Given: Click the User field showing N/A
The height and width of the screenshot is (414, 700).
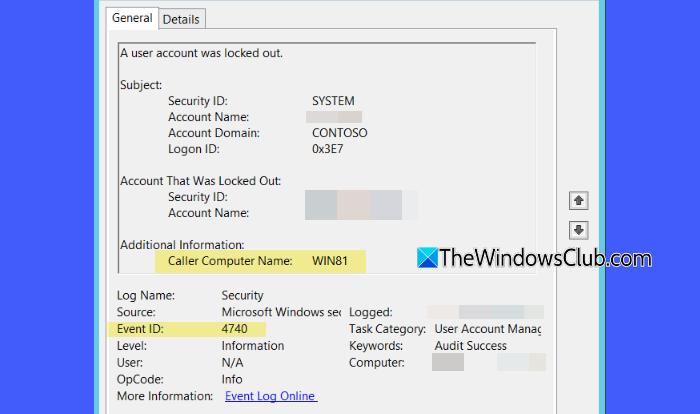Looking at the screenshot, I should pyautogui.click(x=232, y=363).
